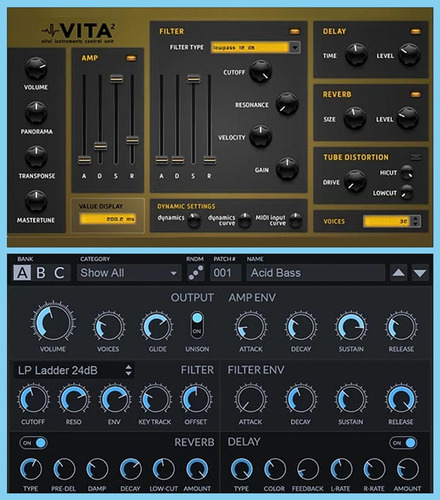The width and height of the screenshot is (440, 500).
Task: Click the Reverb Amount knob
Action: pyautogui.click(x=197, y=469)
